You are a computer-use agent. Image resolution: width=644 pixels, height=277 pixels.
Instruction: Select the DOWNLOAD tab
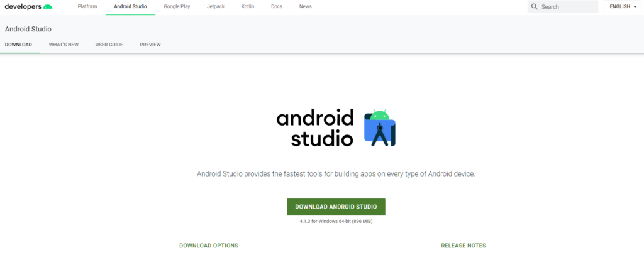(x=18, y=45)
